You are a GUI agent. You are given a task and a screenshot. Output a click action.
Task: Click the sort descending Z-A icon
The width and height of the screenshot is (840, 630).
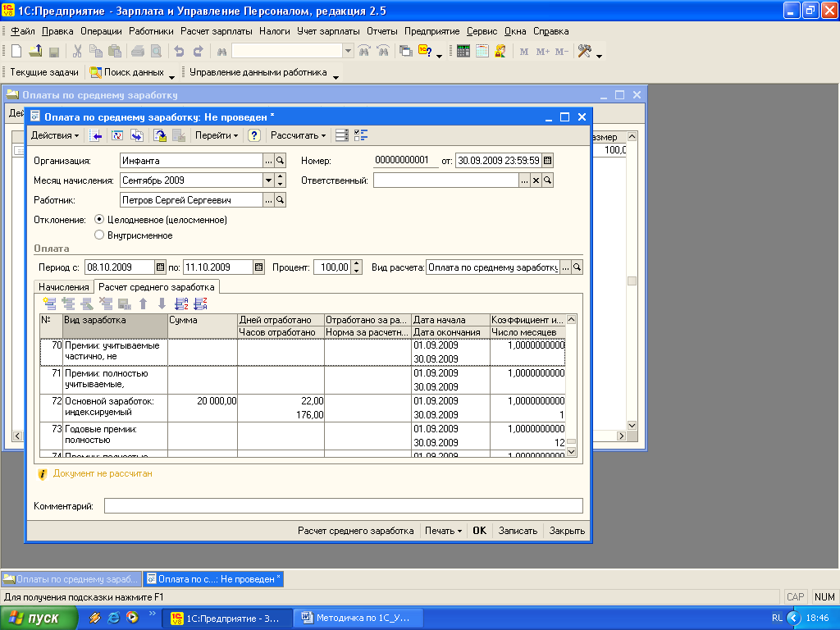pos(200,304)
